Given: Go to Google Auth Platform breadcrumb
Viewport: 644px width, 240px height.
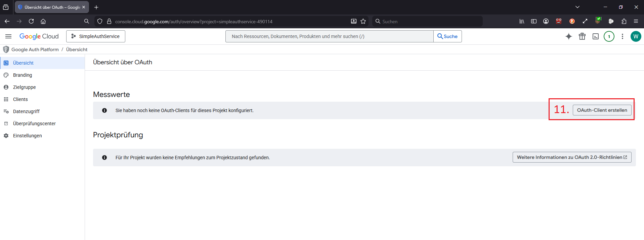Looking at the screenshot, I should click(x=35, y=49).
